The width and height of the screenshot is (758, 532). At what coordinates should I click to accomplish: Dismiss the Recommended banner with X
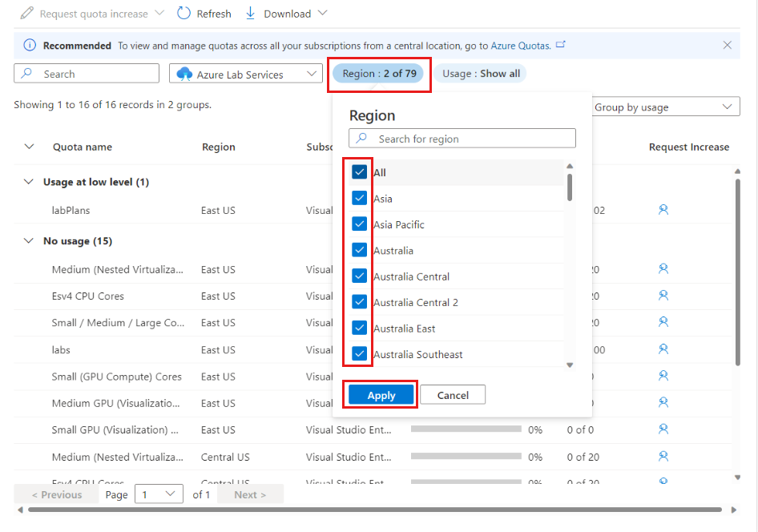click(x=727, y=45)
